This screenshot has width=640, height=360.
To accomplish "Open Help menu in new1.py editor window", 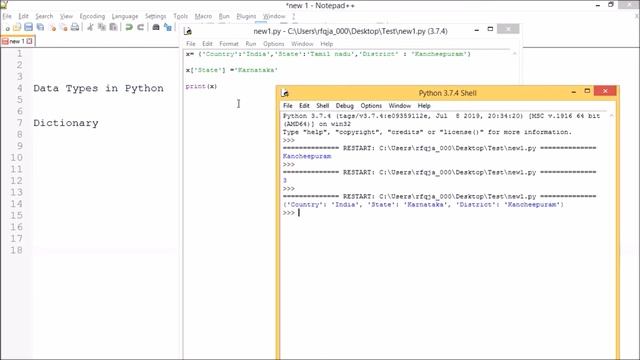I will click(327, 44).
